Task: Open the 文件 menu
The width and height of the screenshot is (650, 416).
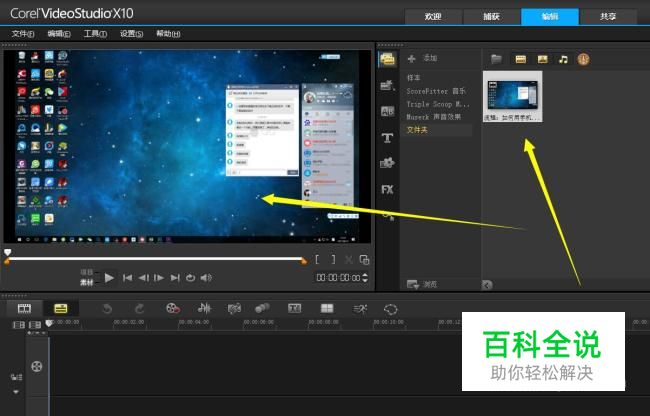Action: tap(23, 34)
